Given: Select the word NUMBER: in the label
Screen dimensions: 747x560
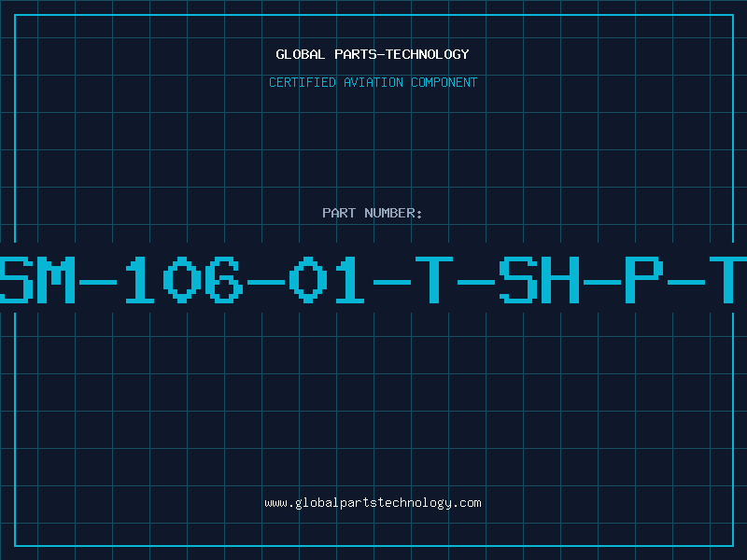Looking at the screenshot, I should pos(393,213).
